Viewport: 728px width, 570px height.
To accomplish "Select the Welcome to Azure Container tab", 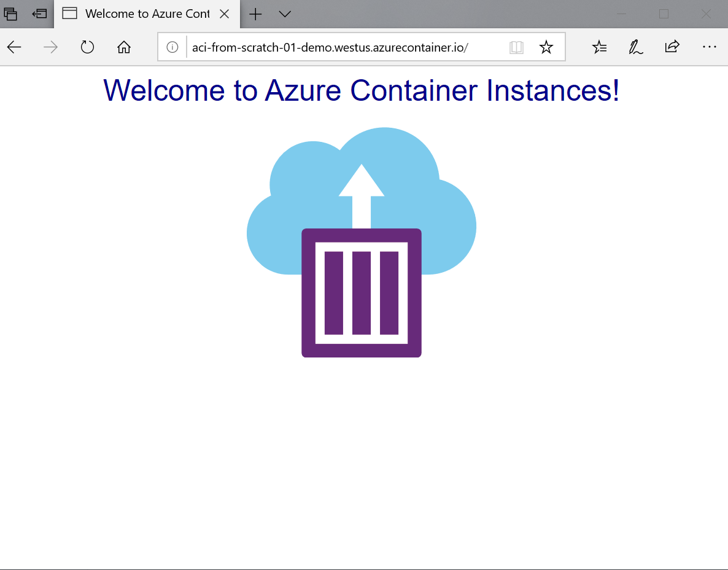I will click(x=147, y=14).
